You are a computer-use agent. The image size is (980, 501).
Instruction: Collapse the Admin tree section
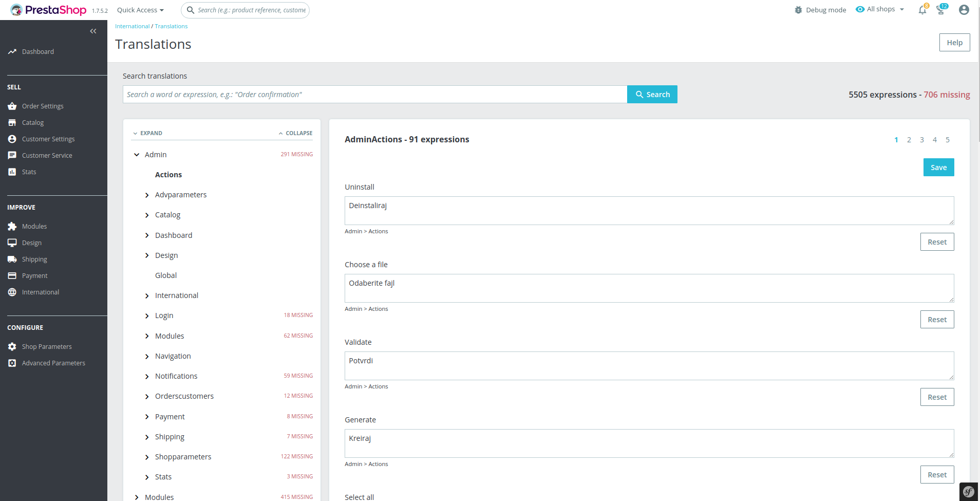(137, 155)
